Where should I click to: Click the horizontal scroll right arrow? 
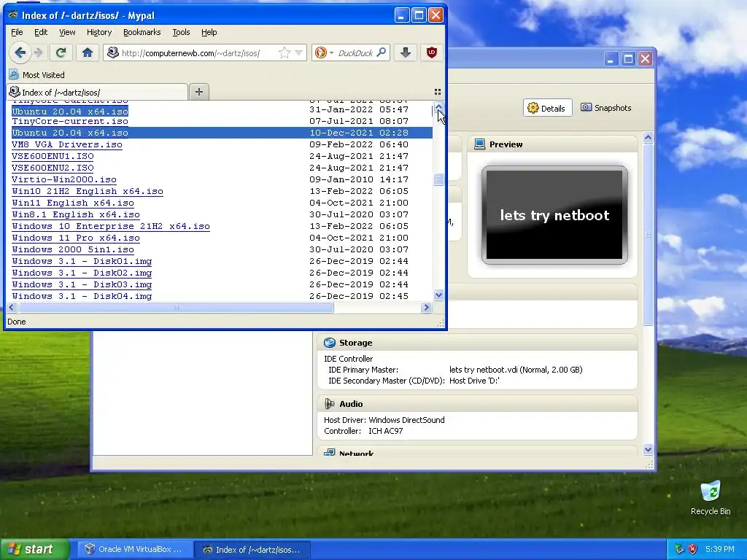426,308
